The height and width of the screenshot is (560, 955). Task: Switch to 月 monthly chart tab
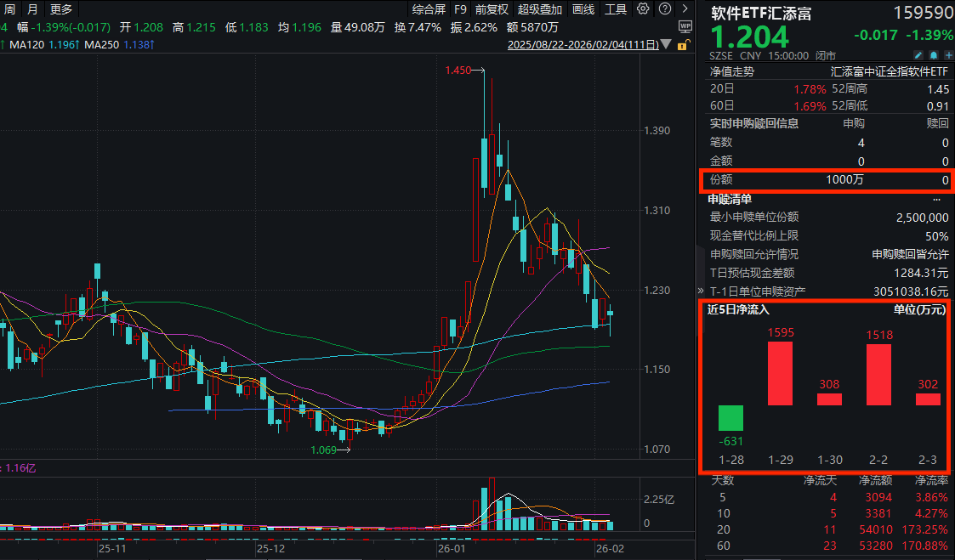(x=31, y=8)
